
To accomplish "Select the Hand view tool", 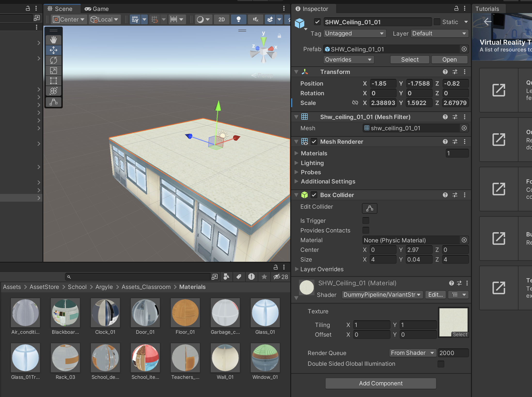I will [x=54, y=40].
